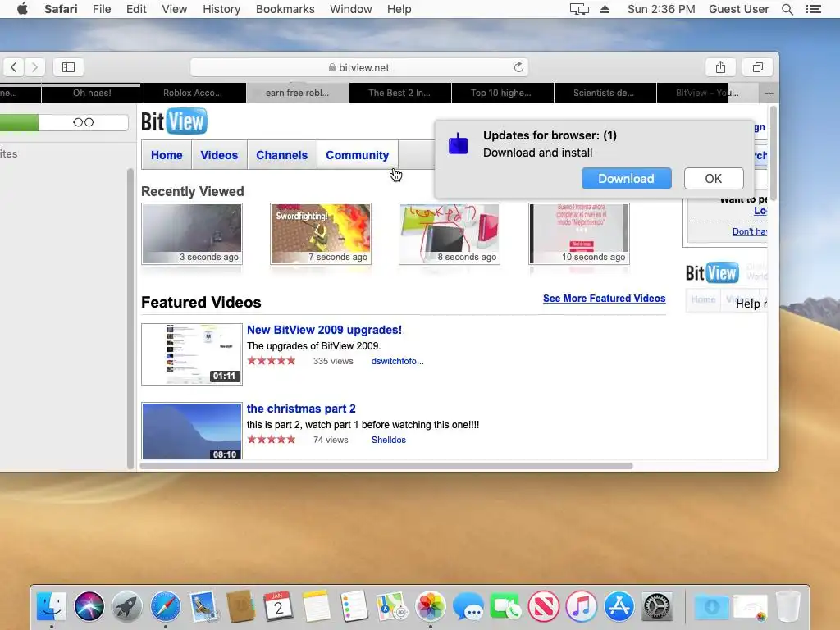840x630 pixels.
Task: Open Maps in the Dock
Action: click(x=392, y=606)
